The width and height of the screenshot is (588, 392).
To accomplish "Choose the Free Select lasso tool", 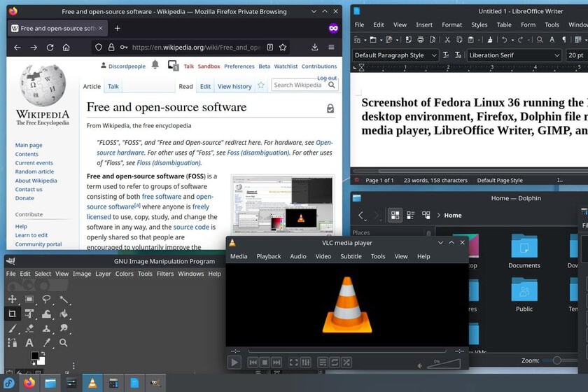I will tap(46, 299).
